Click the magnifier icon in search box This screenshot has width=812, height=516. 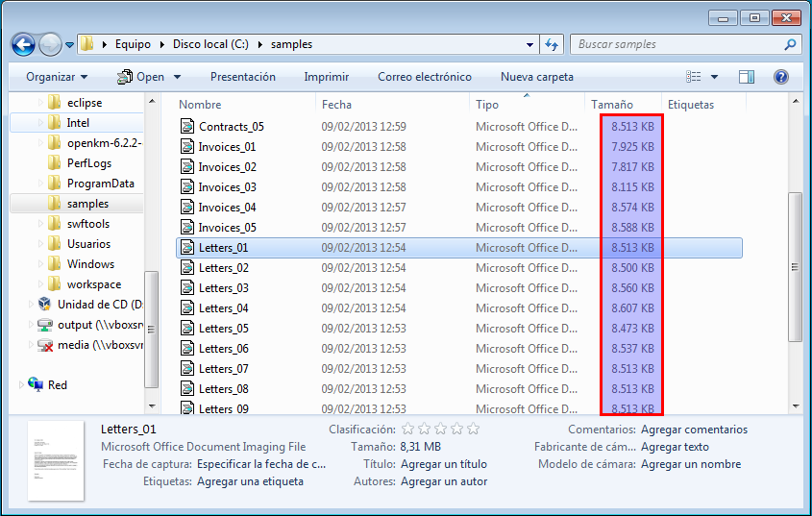click(790, 44)
